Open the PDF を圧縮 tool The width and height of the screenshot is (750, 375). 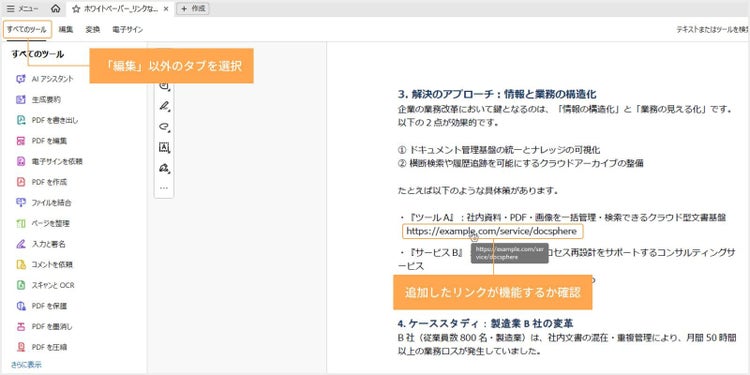[x=41, y=347]
